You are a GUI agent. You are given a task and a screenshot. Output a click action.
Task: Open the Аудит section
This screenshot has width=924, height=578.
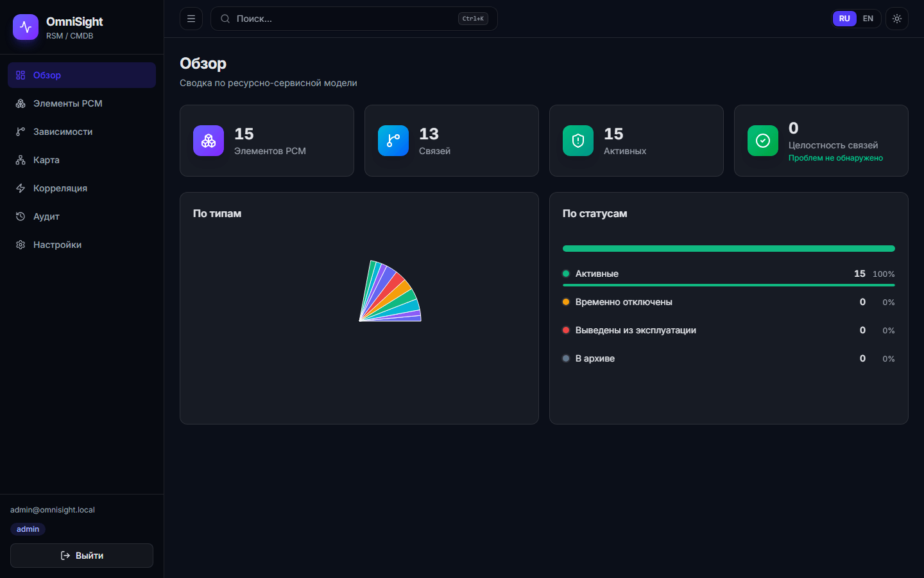click(x=81, y=216)
